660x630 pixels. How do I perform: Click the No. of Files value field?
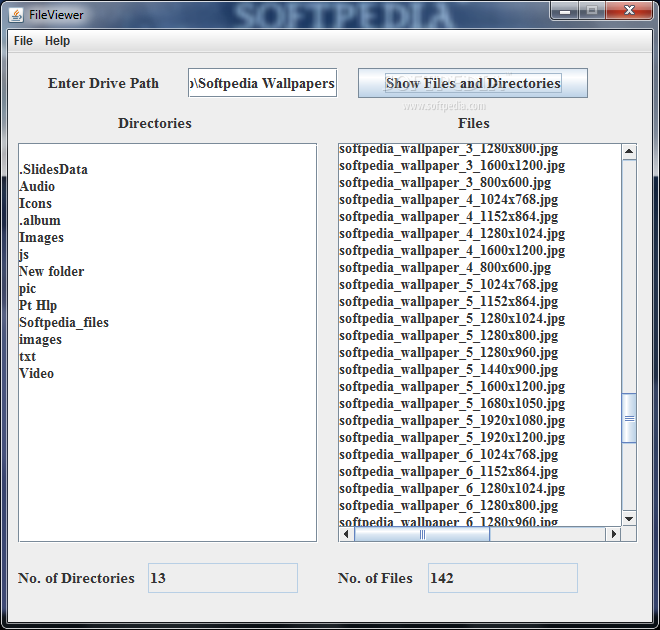503,578
